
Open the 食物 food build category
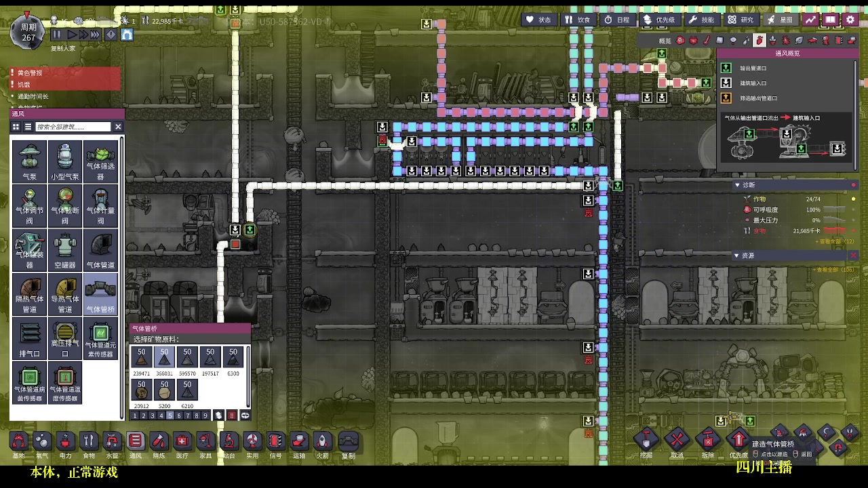tap(89, 441)
